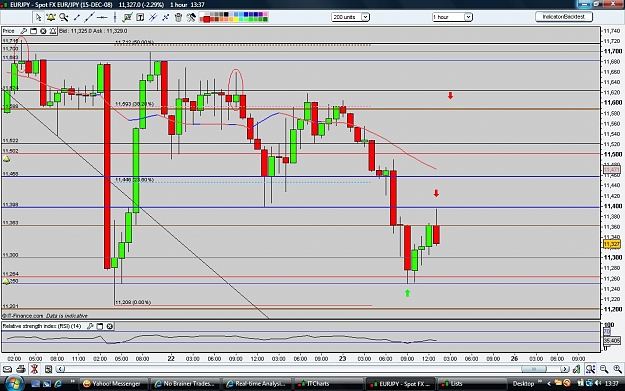
Task: Click the horizontal scrollbar thumb
Action: click(x=534, y=369)
